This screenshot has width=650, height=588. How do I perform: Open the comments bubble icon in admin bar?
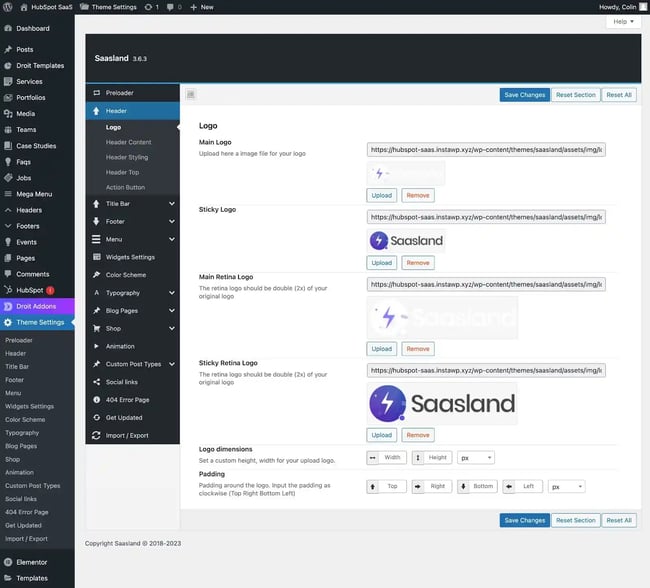pos(170,7)
